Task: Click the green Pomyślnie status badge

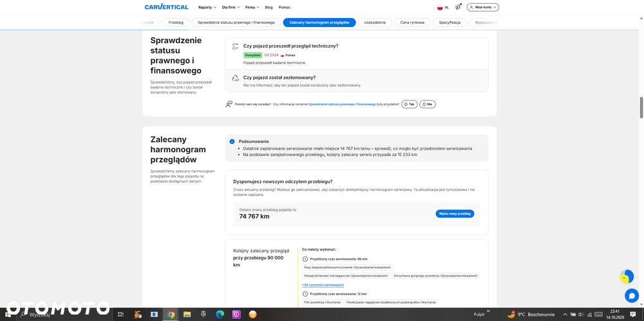Action: coord(252,55)
